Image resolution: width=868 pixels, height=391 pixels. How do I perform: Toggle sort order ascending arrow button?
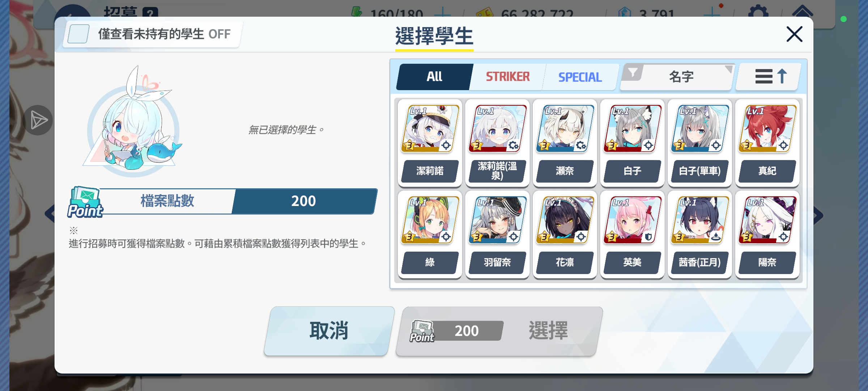(x=769, y=77)
